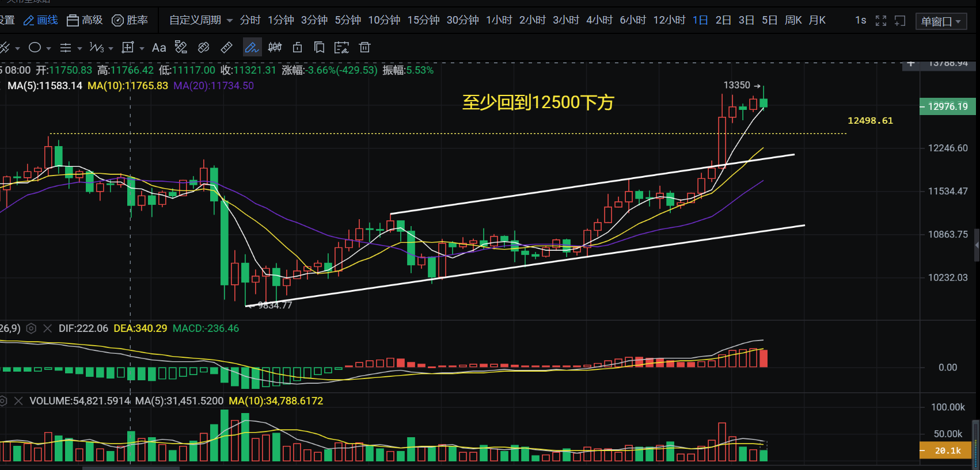The width and height of the screenshot is (980, 470).
Task: Click the candlestick style icon in toolbar
Action: point(275,48)
